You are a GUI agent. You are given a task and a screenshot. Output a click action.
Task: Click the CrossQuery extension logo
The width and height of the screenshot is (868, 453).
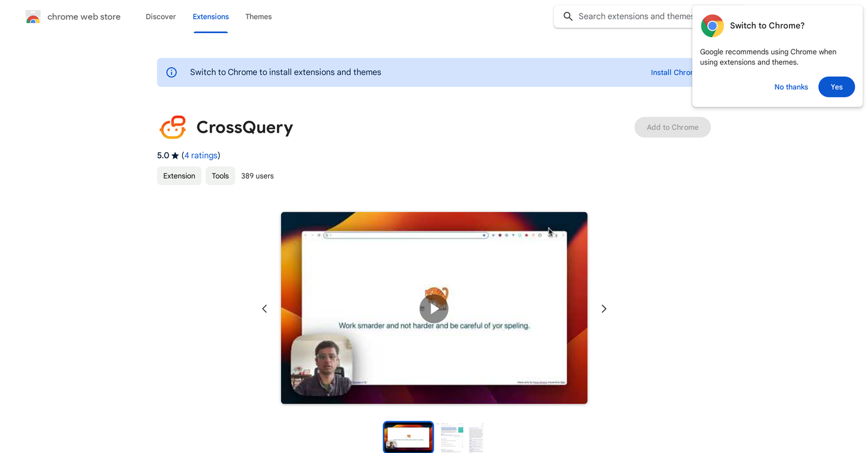173,127
